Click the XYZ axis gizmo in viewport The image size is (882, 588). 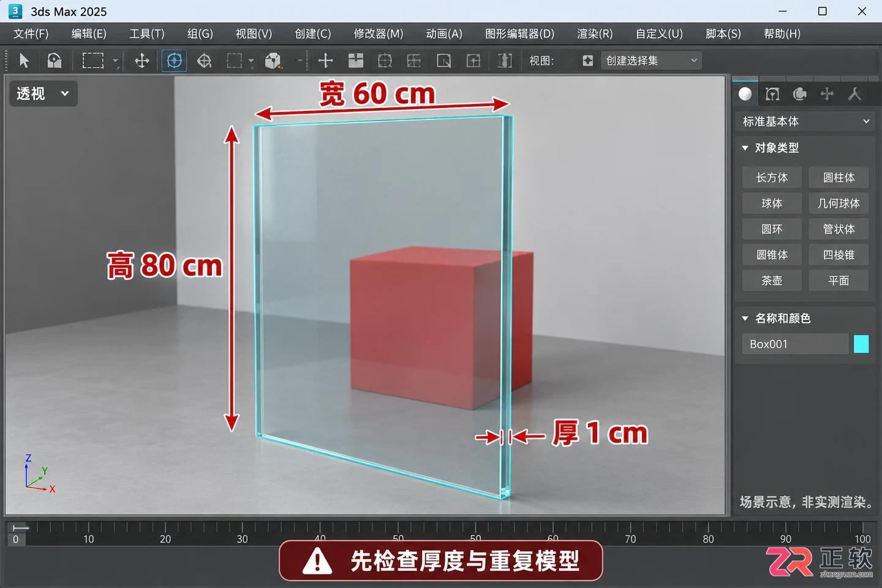click(x=39, y=474)
